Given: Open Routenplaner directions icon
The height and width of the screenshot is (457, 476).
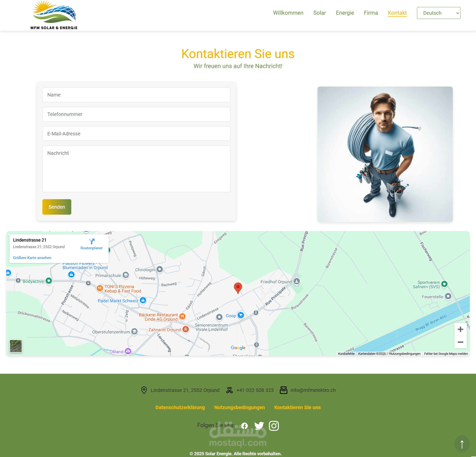Looking at the screenshot, I should tap(92, 241).
